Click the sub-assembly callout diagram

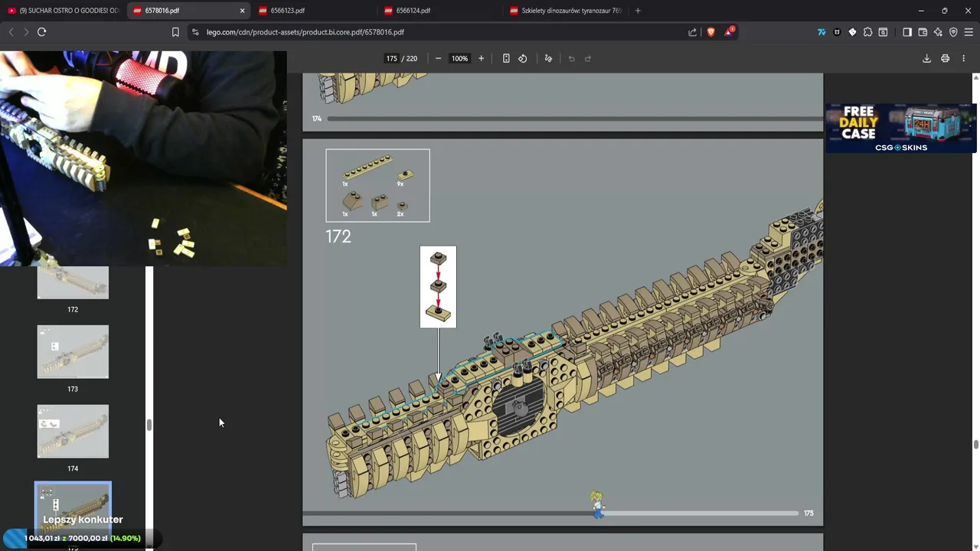438,287
